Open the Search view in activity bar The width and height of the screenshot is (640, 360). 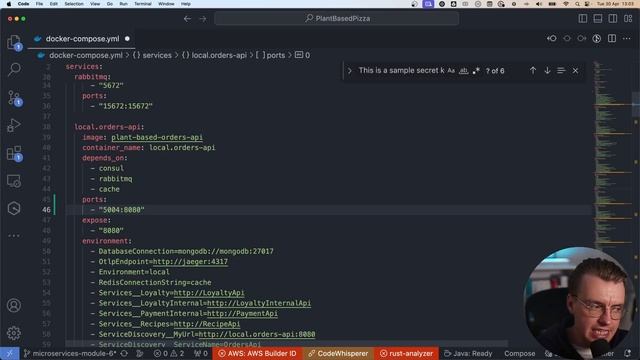pyautogui.click(x=14, y=69)
